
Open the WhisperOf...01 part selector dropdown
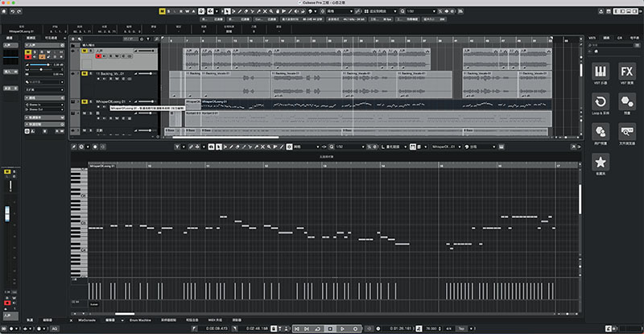[x=446, y=146]
